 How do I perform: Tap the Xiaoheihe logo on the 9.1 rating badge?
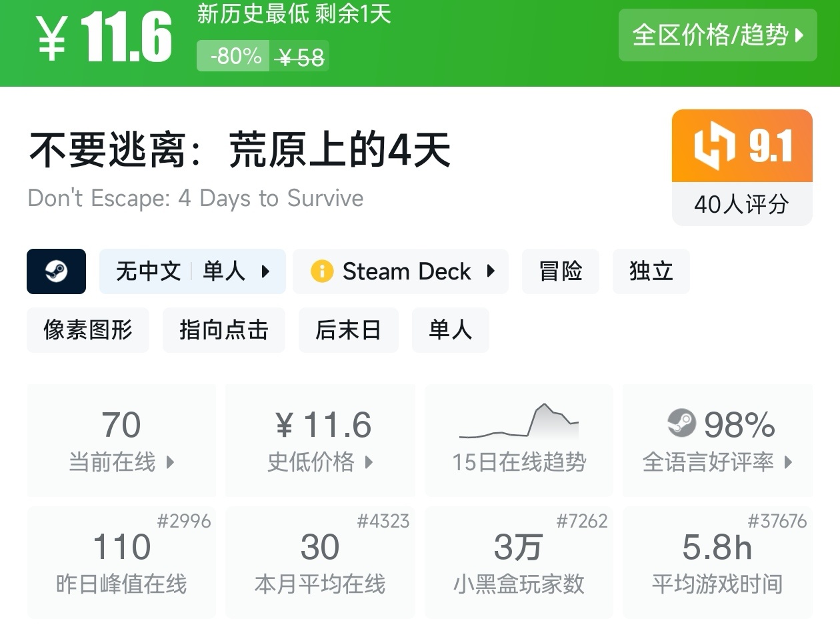(714, 145)
